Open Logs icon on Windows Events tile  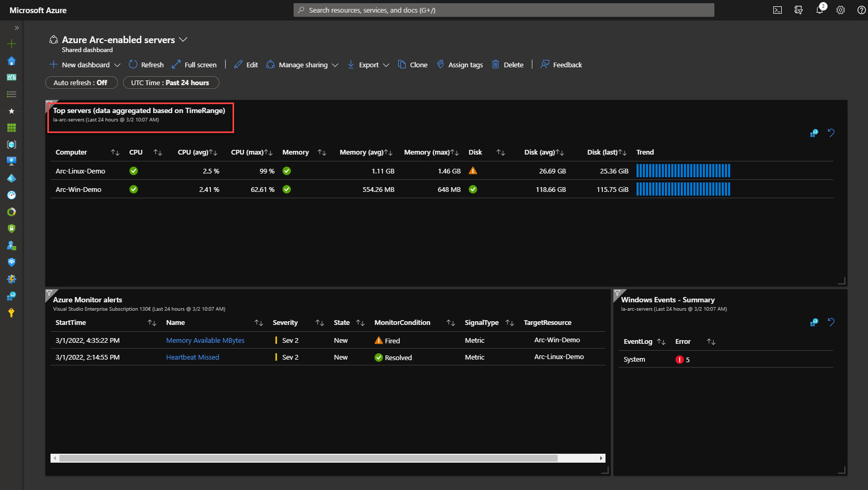pyautogui.click(x=814, y=322)
